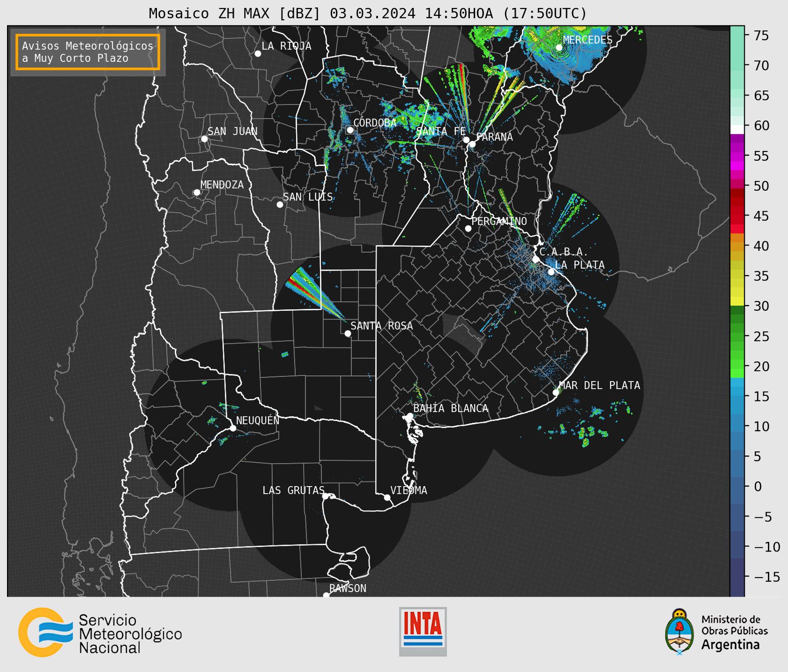Click the SANTA FE city dot
The width and height of the screenshot is (788, 672).
click(466, 140)
